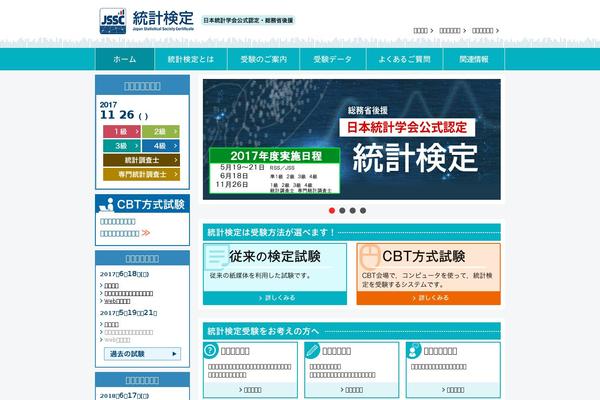Click third top-right header utility link
The width and height of the screenshot is (600, 400).
(x=485, y=31)
